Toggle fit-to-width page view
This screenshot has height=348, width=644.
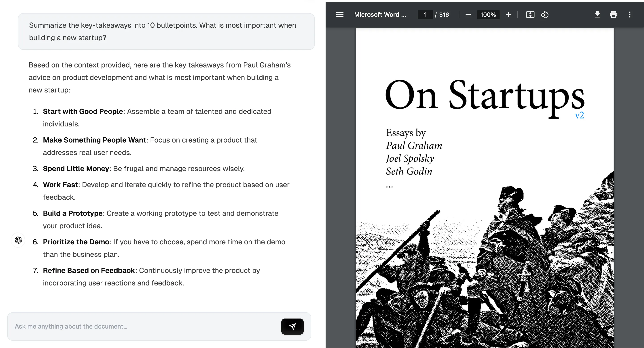pyautogui.click(x=530, y=15)
